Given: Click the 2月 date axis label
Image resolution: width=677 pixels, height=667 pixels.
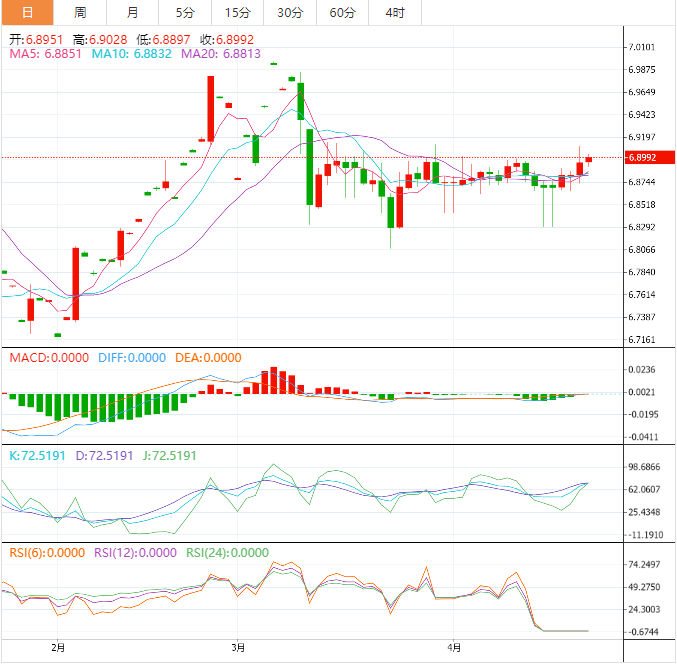Looking at the screenshot, I should (x=58, y=648).
